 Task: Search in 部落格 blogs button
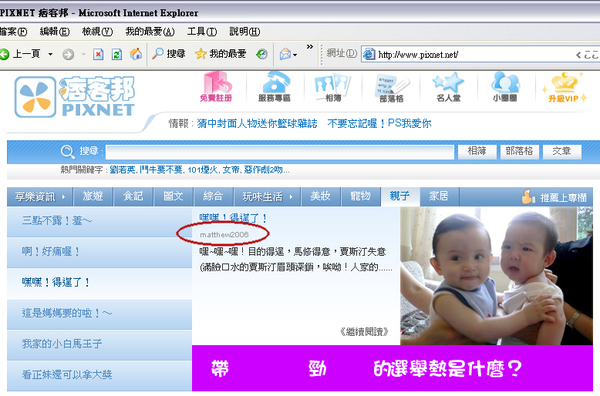[x=519, y=152]
